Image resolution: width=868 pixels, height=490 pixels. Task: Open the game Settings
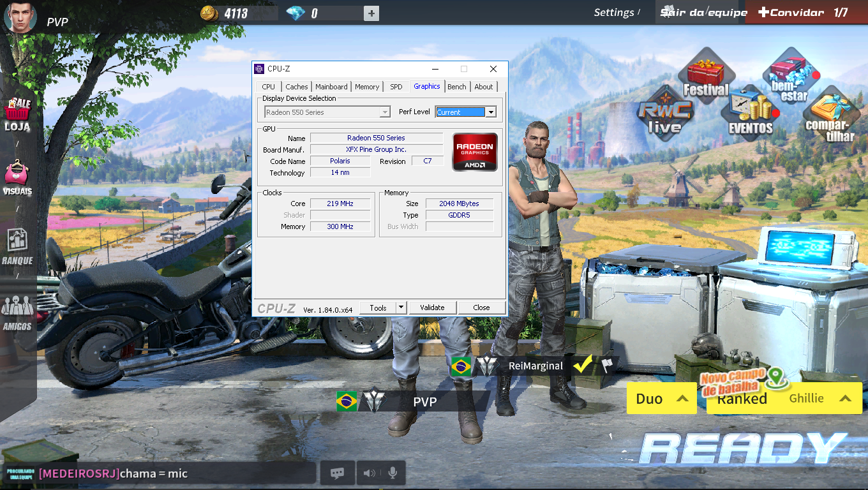click(x=614, y=12)
